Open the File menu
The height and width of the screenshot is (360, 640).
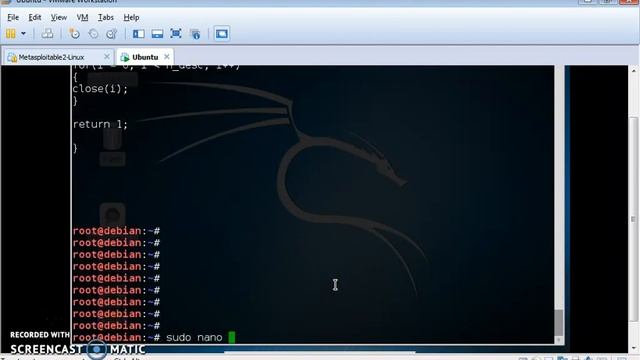[x=13, y=18]
